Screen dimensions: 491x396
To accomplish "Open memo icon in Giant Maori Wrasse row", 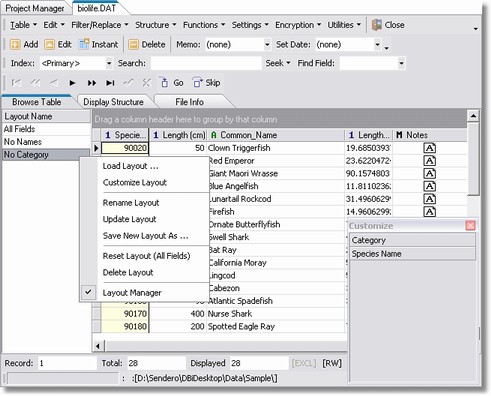I will [430, 173].
